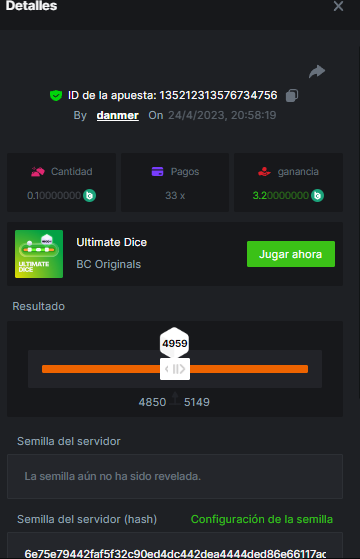360x559 pixels.
Task: Click the Cantidad amount icon
Action: tap(38, 171)
